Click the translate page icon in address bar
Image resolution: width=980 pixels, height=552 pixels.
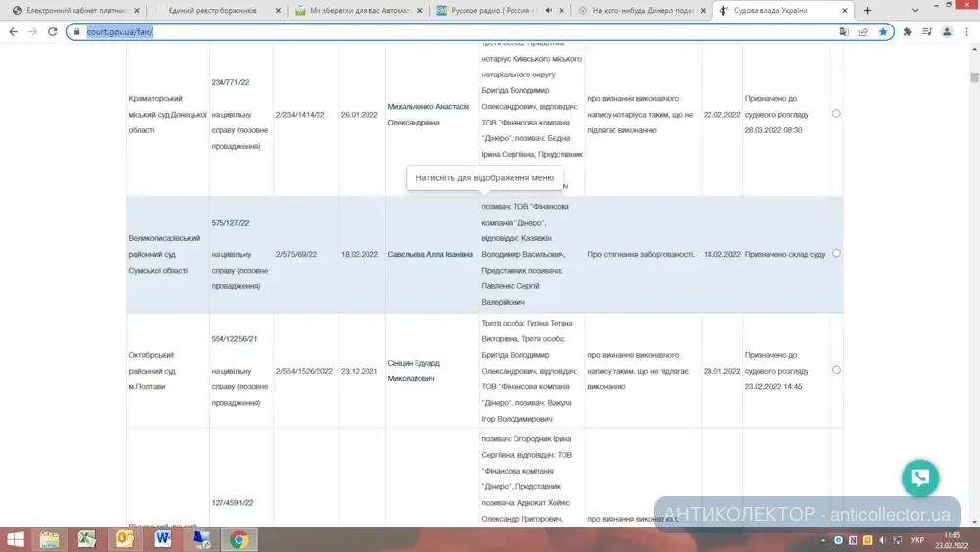pos(844,31)
